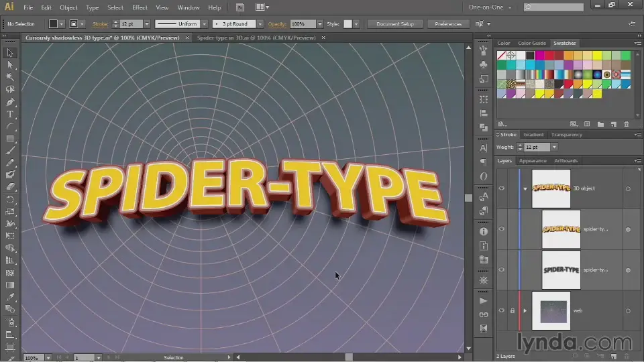Click the Preferences button
The width and height of the screenshot is (644, 362).
(448, 24)
